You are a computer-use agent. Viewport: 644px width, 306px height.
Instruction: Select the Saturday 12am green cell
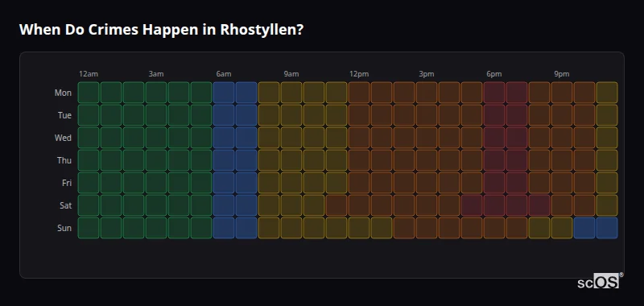[x=89, y=205]
